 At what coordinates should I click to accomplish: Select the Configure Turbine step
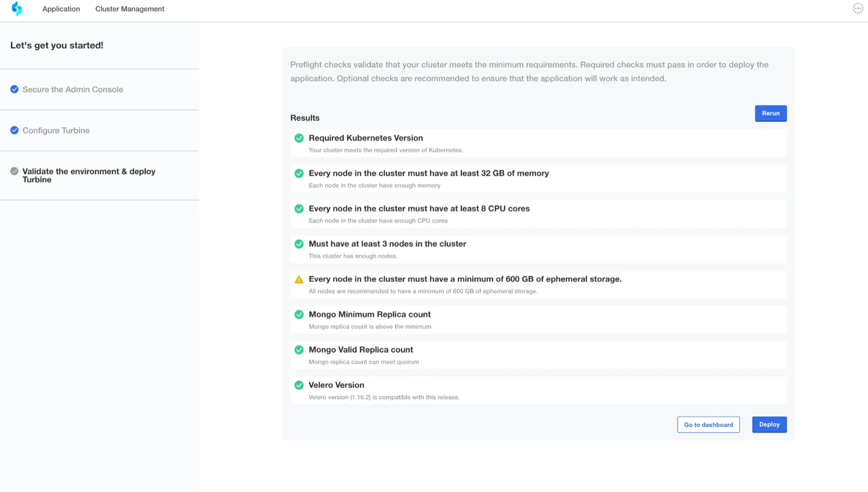[56, 130]
